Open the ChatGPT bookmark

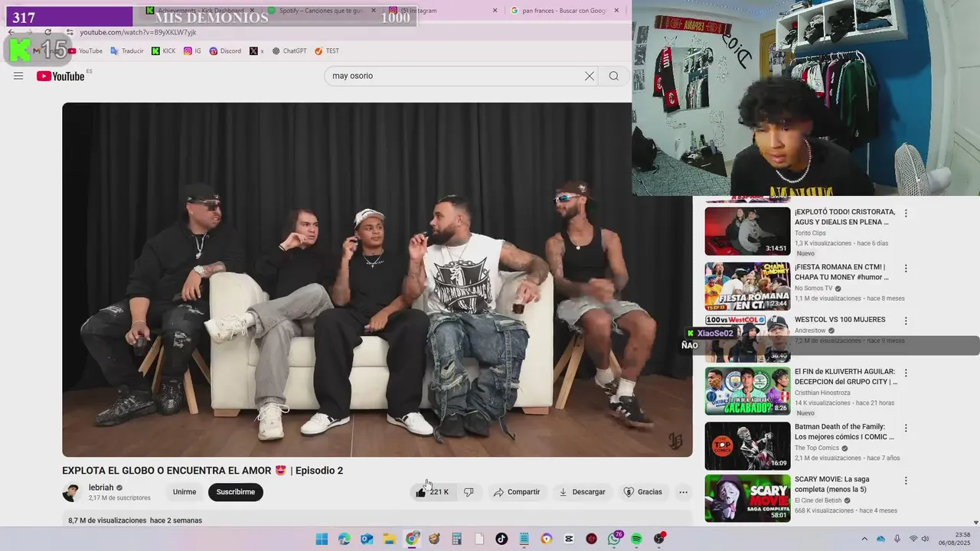point(289,51)
